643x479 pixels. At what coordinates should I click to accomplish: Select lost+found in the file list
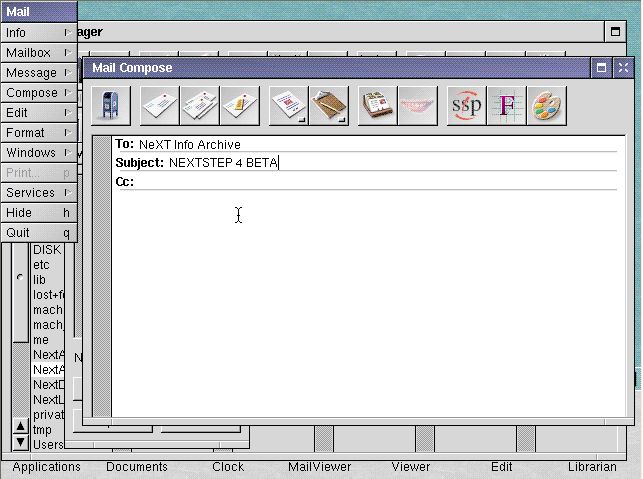(x=48, y=295)
